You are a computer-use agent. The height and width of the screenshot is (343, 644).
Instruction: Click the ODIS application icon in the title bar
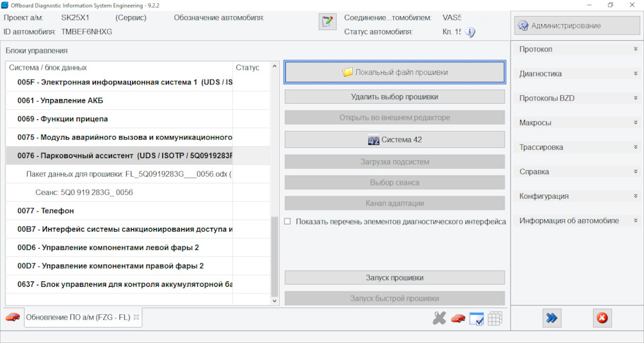click(5, 5)
